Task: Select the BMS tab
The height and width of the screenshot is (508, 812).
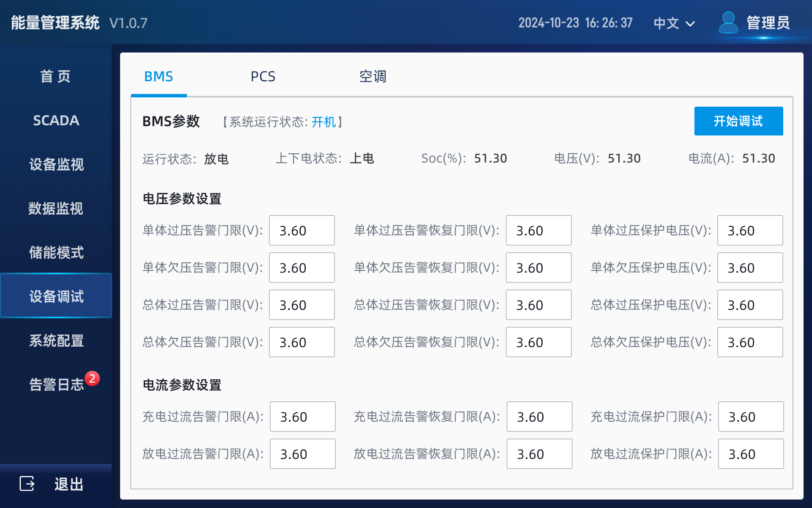Action: pos(159,77)
